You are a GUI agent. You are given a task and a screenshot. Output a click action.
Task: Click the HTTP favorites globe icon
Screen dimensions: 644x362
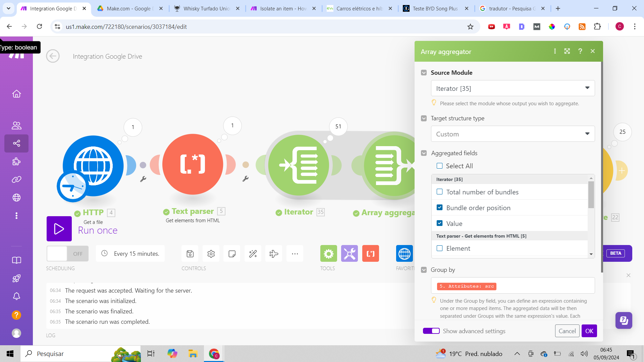click(404, 254)
